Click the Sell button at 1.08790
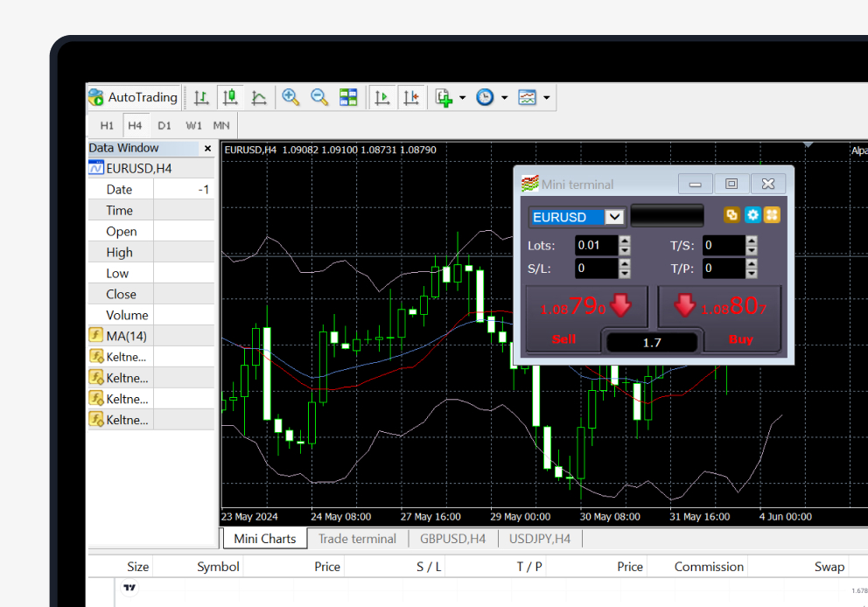The width and height of the screenshot is (868, 607). coord(585,309)
